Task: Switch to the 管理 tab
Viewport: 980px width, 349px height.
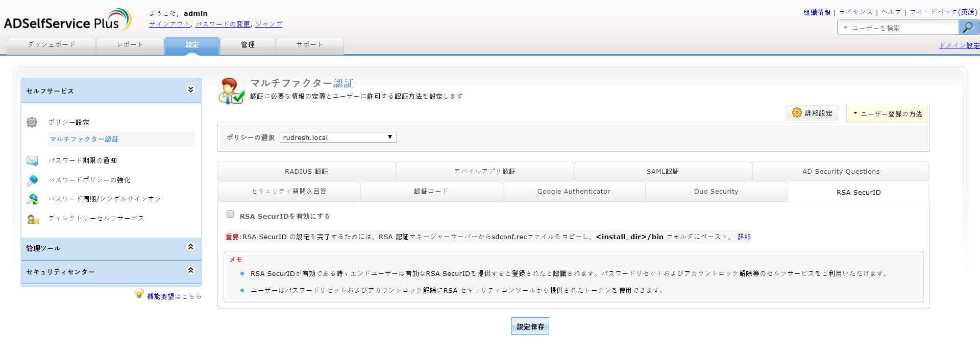Action: click(x=248, y=45)
